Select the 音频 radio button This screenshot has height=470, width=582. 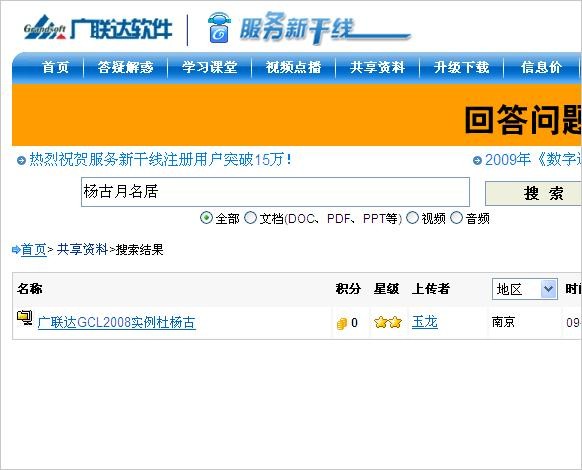coord(457,218)
